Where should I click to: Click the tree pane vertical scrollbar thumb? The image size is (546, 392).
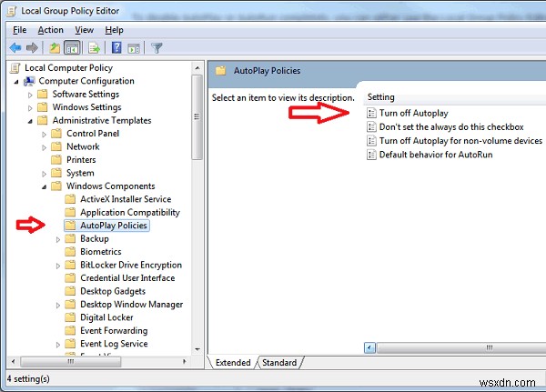pyautogui.click(x=197, y=117)
